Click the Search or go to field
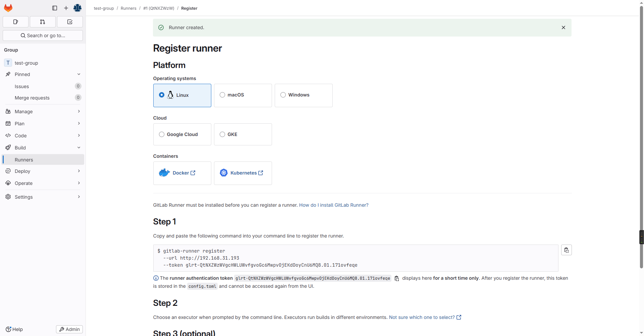This screenshot has width=644, height=336. pyautogui.click(x=43, y=36)
